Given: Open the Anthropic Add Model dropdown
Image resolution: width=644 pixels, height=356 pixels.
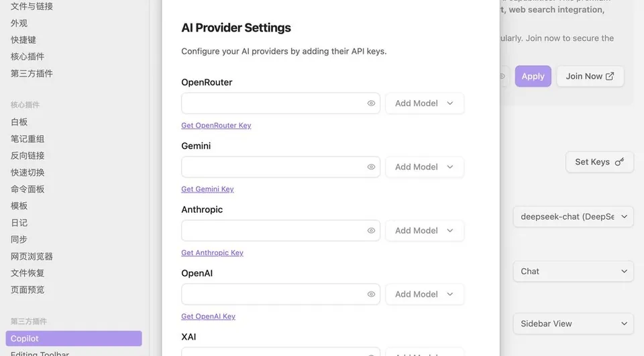Looking at the screenshot, I should (425, 230).
